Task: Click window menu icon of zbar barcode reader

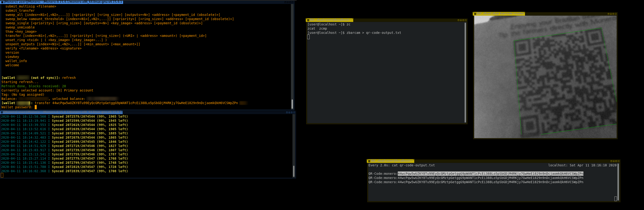Action: 475,14
